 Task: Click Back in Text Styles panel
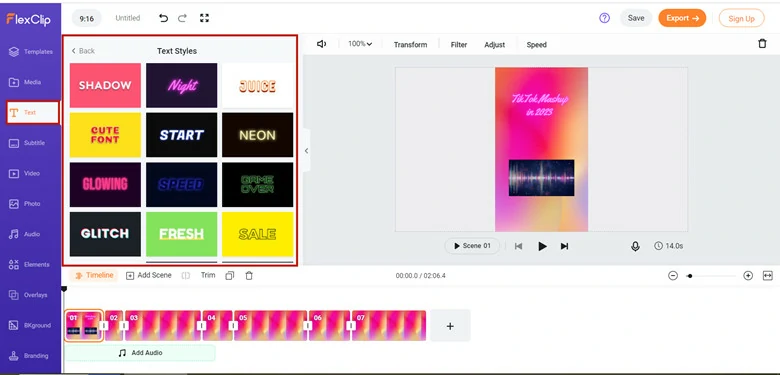click(83, 51)
